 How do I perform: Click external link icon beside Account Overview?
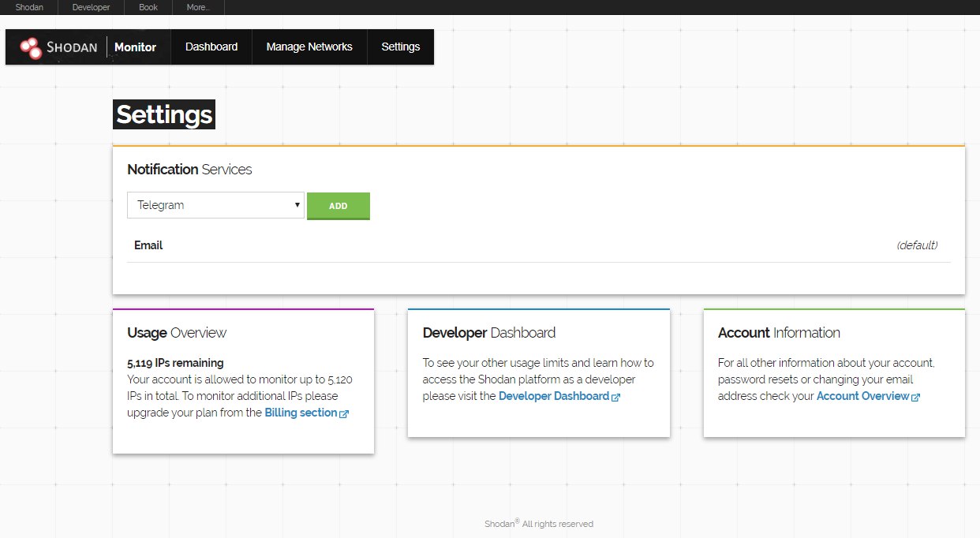(x=915, y=397)
